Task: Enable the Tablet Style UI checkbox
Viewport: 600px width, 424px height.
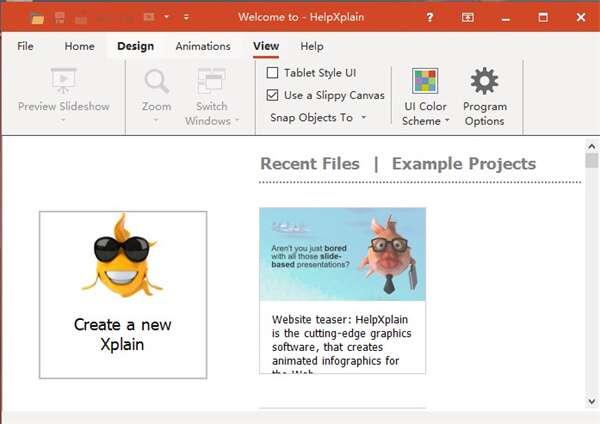Action: tap(273, 73)
